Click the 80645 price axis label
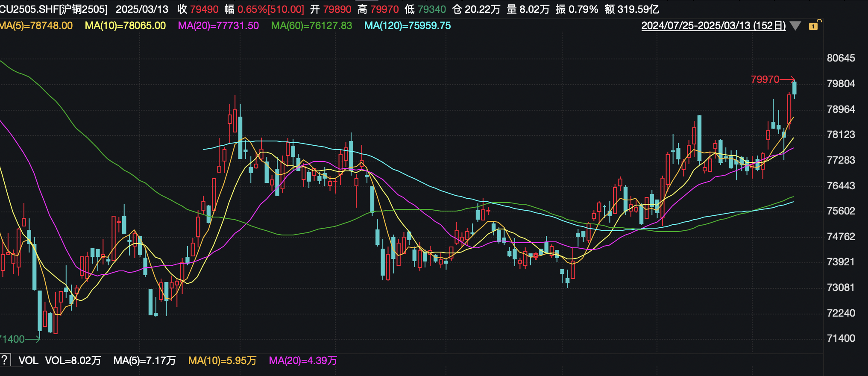The width and height of the screenshot is (868, 376). (841, 58)
